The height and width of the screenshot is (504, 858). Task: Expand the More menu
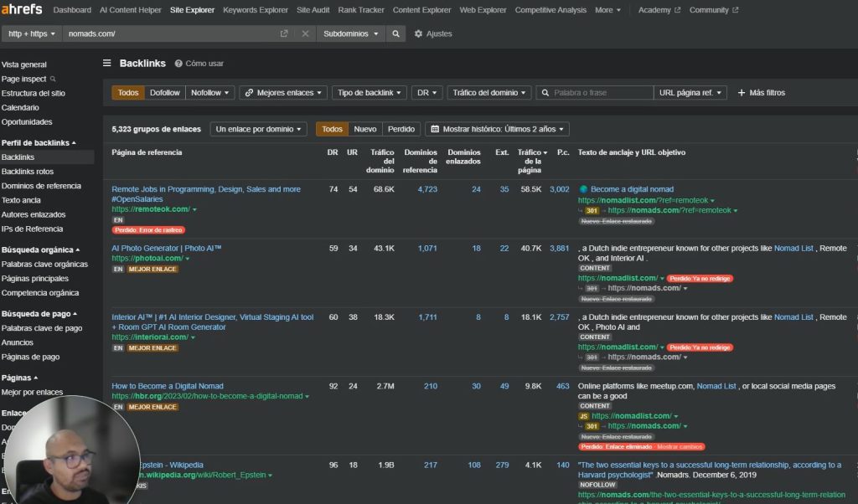coord(607,10)
